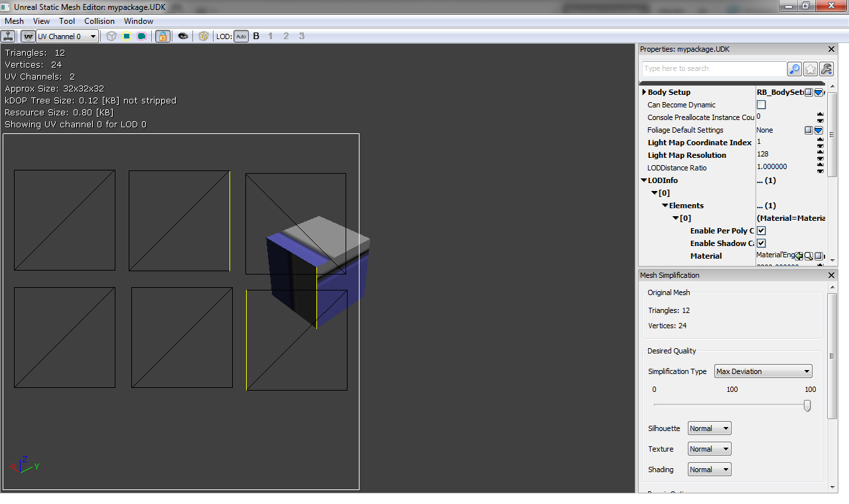Toggle the orange padlock camera lock icon
Viewport: 849px width, 504px height.
pos(163,36)
